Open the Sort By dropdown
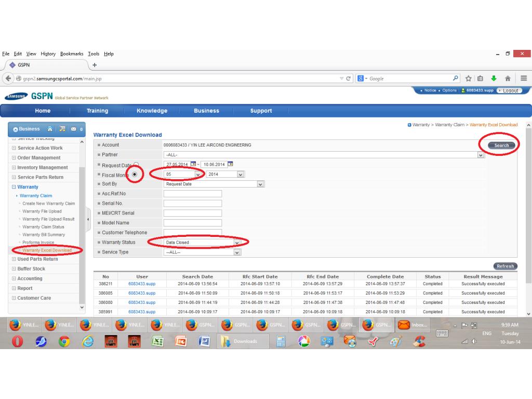 pyautogui.click(x=260, y=184)
